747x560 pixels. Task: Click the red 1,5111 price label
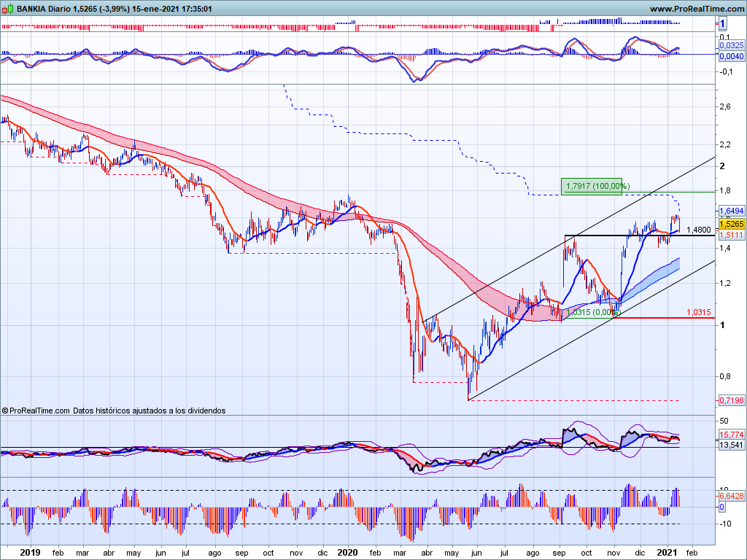coord(731,236)
